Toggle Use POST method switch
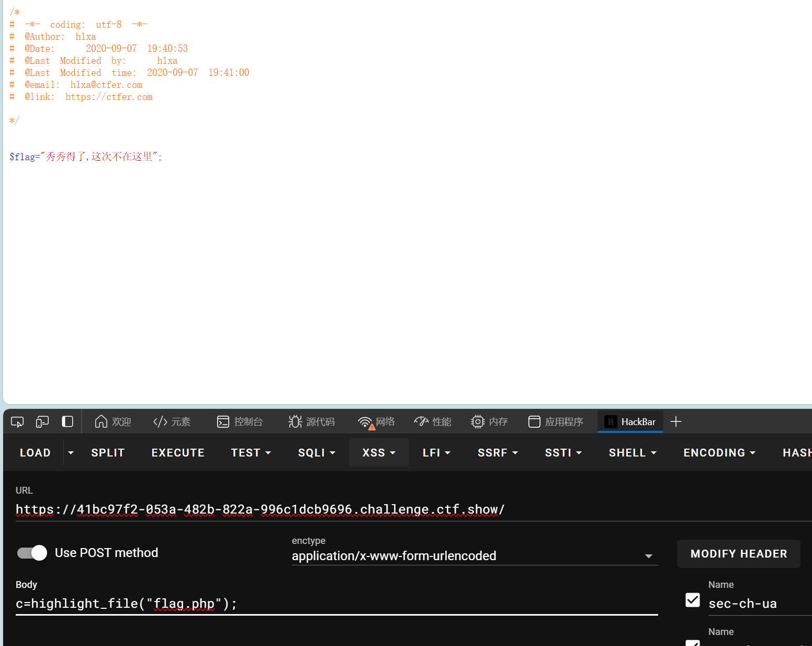This screenshot has width=812, height=646. [32, 553]
